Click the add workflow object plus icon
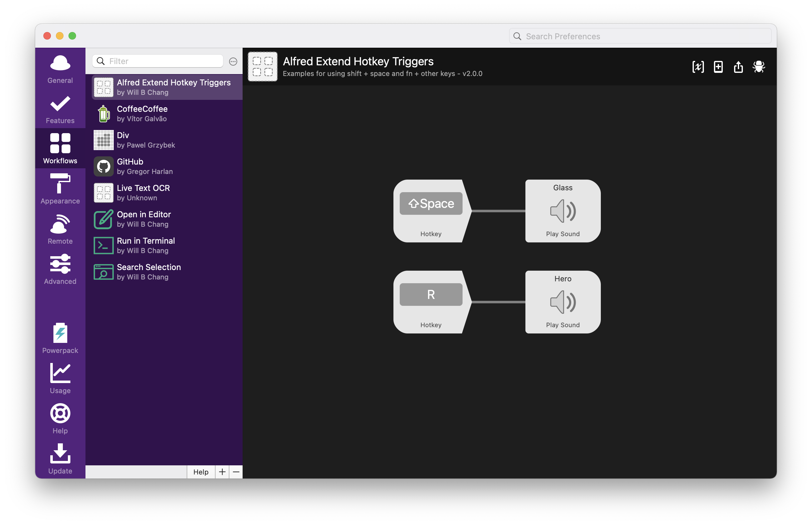 click(x=718, y=67)
